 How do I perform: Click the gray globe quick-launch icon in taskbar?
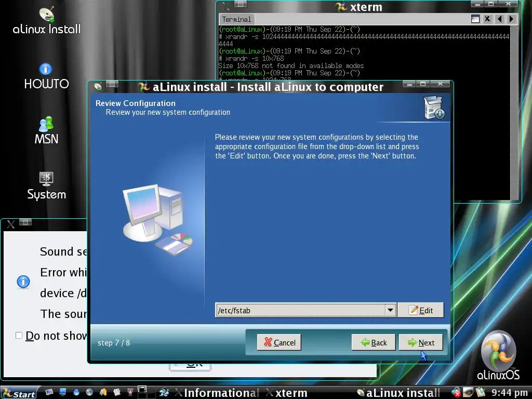pyautogui.click(x=89, y=392)
